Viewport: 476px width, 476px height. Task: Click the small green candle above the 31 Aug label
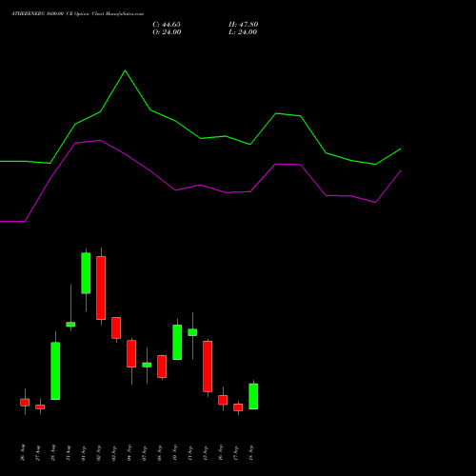[70, 325]
